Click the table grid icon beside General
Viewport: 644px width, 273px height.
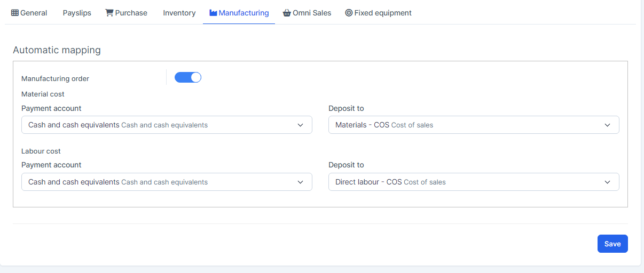[15, 13]
